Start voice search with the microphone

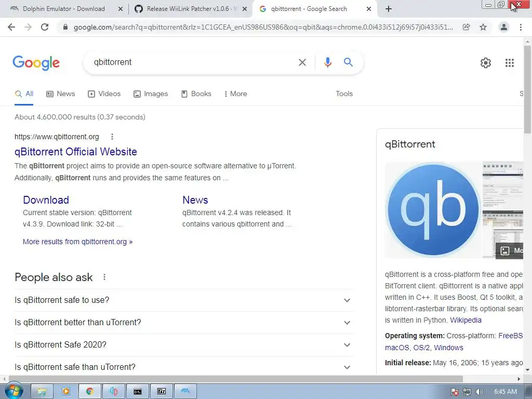[327, 62]
